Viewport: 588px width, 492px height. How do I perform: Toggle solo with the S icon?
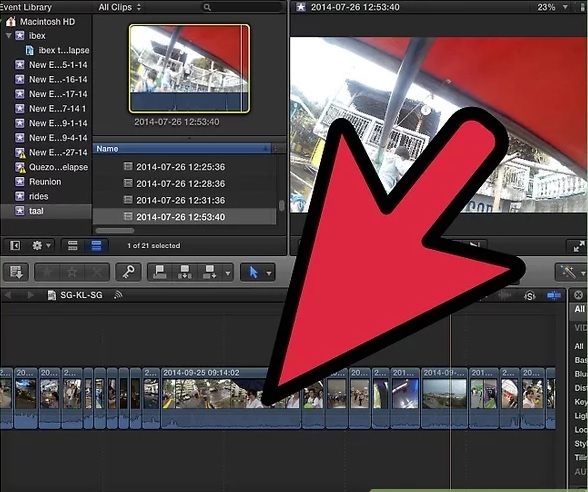pyautogui.click(x=530, y=296)
